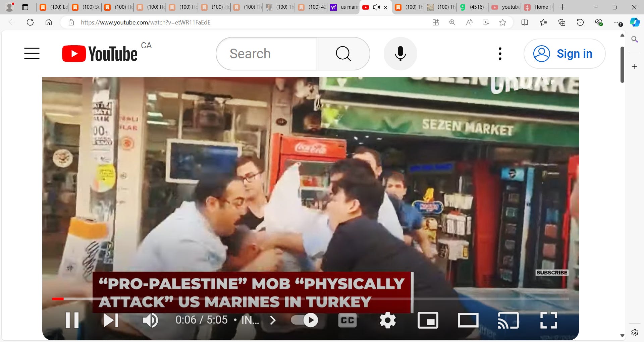
Task: Switch to the '(100) Su' tab
Action: pyautogui.click(x=86, y=7)
